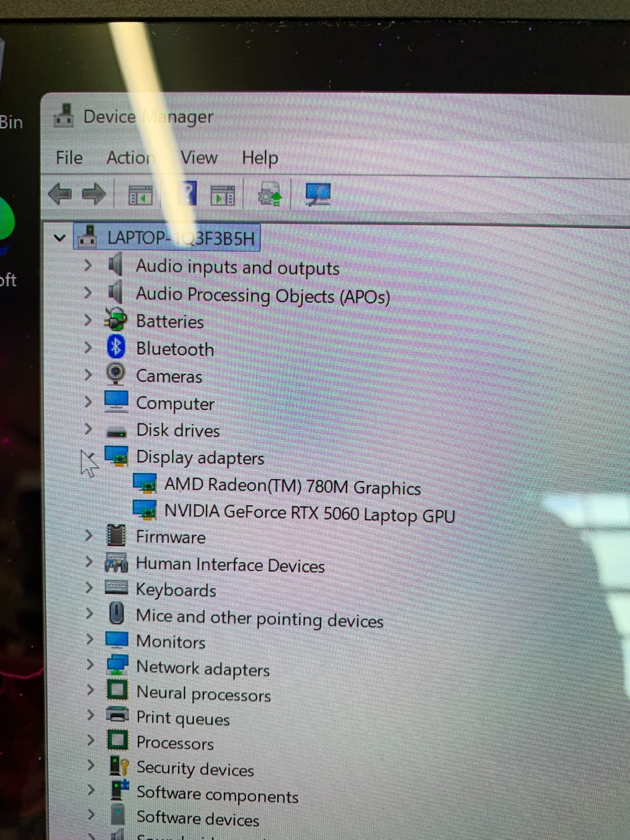Click the keyboard icon beside Keyboards
The width and height of the screenshot is (630, 840).
pos(116,586)
